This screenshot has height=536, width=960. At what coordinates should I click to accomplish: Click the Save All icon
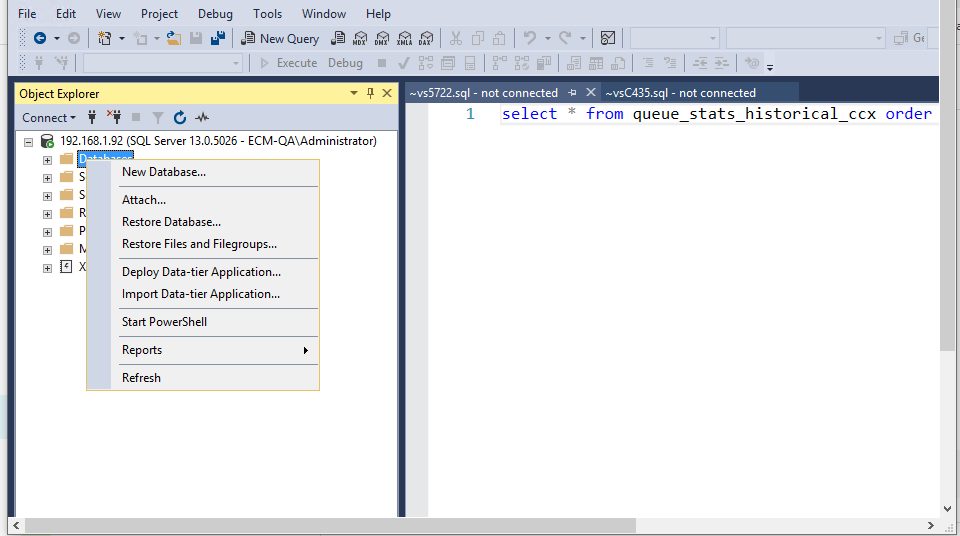(217, 38)
